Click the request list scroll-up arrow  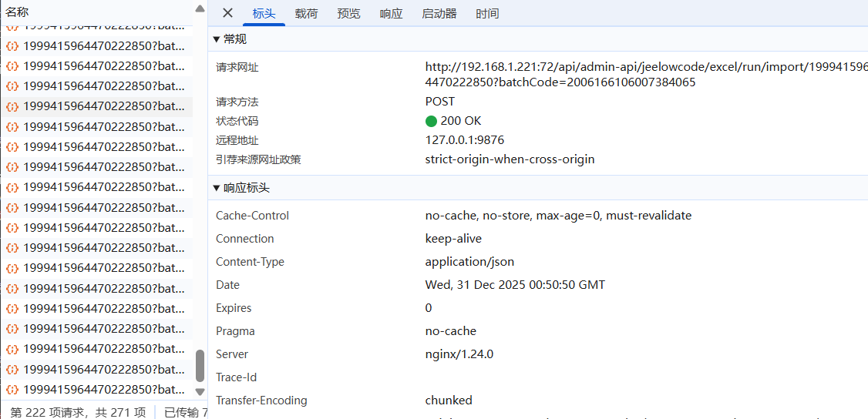point(200,9)
